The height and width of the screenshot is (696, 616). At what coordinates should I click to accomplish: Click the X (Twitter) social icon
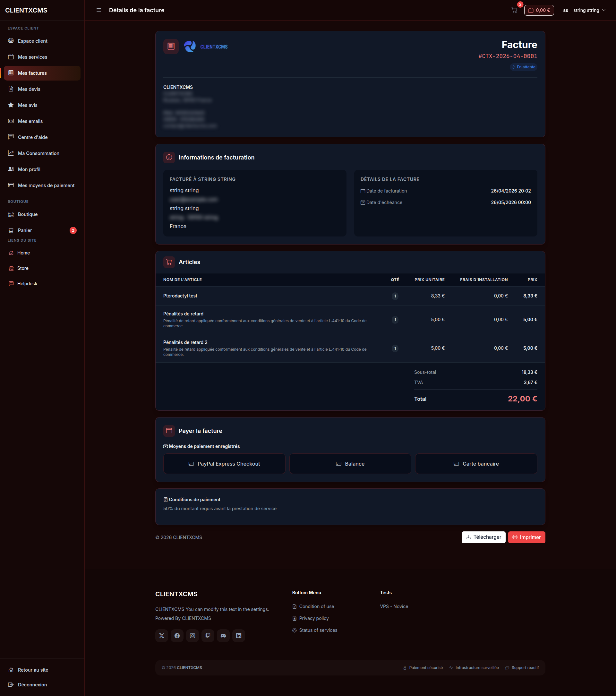162,635
